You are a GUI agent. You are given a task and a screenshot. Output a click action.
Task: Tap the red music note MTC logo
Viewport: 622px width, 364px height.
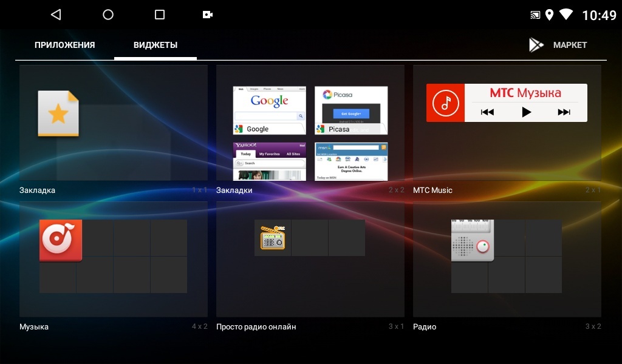(445, 103)
